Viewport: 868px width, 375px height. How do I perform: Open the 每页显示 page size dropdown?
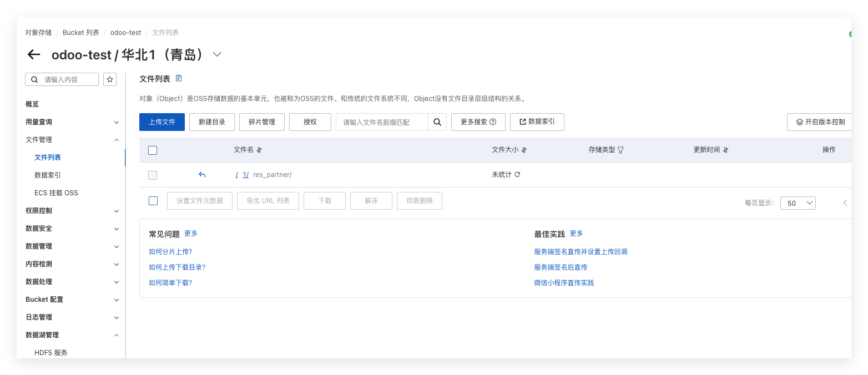(798, 203)
